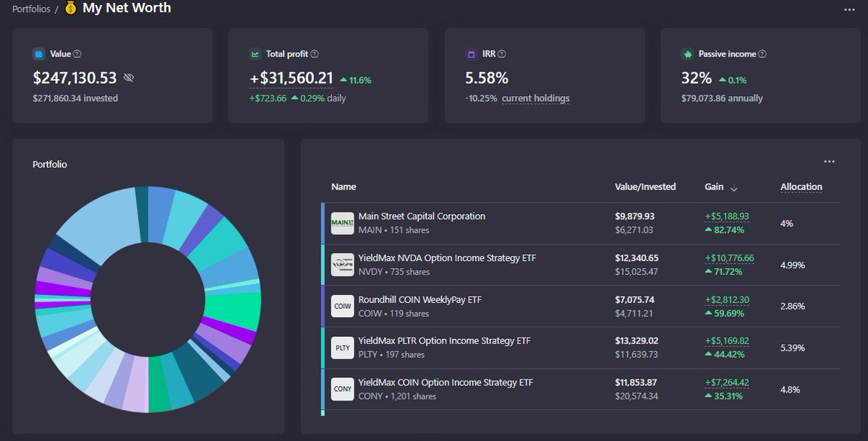The image size is (868, 441).
Task: Click the Passive income piggy bank icon
Action: (687, 54)
